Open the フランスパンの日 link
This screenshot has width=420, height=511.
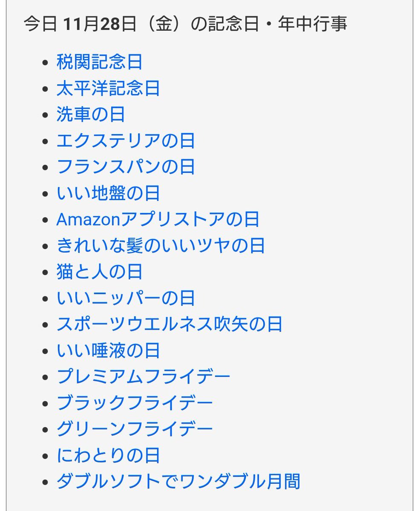click(125, 167)
